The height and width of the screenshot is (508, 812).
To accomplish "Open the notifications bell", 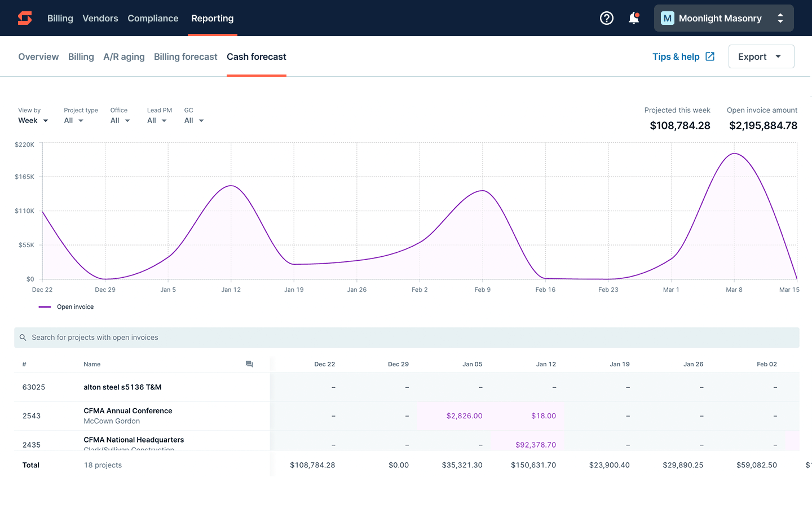I will tap(633, 18).
